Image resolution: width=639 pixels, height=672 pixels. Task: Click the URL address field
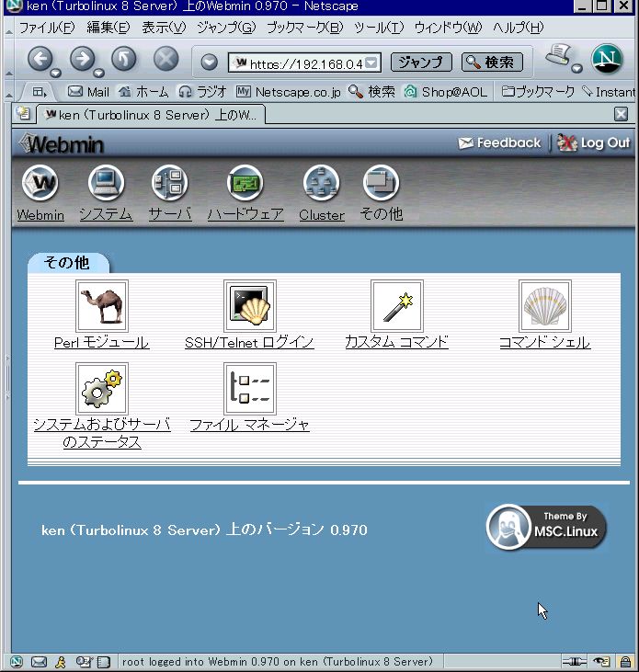point(304,63)
